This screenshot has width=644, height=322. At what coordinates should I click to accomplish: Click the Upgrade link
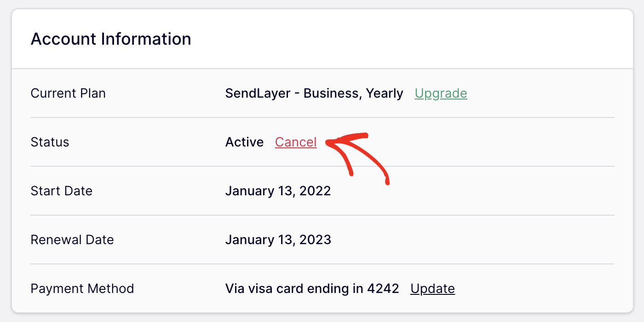point(441,93)
